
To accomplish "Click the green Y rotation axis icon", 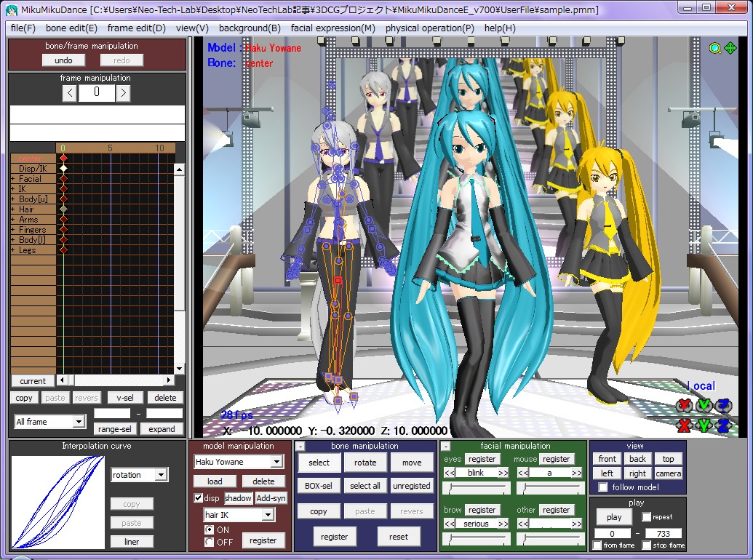I will pos(704,406).
